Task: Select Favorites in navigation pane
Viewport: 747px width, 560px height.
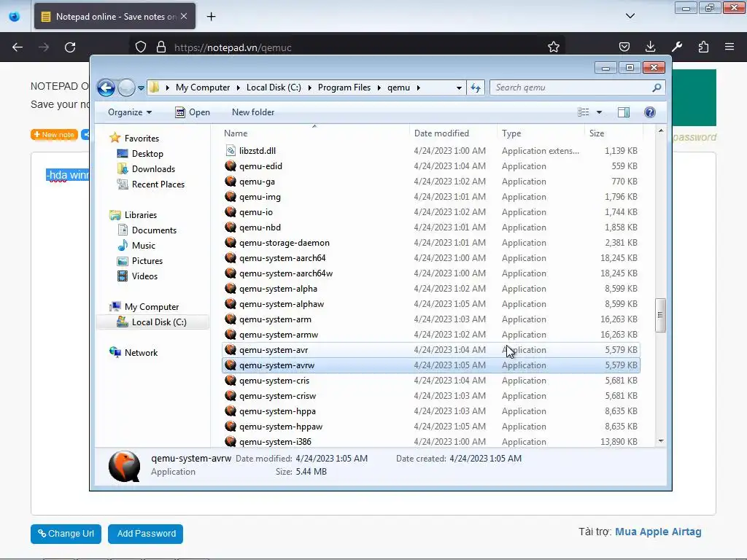Action: [142, 139]
